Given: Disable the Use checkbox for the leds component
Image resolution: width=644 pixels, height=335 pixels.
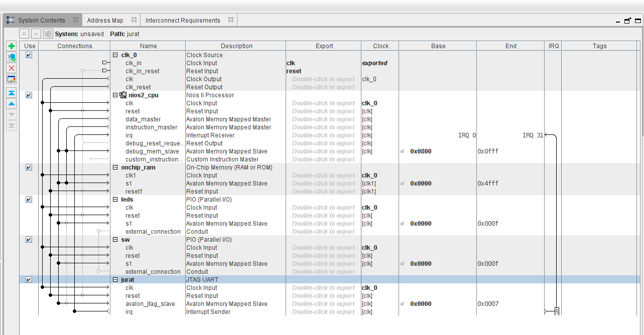Looking at the screenshot, I should [29, 200].
